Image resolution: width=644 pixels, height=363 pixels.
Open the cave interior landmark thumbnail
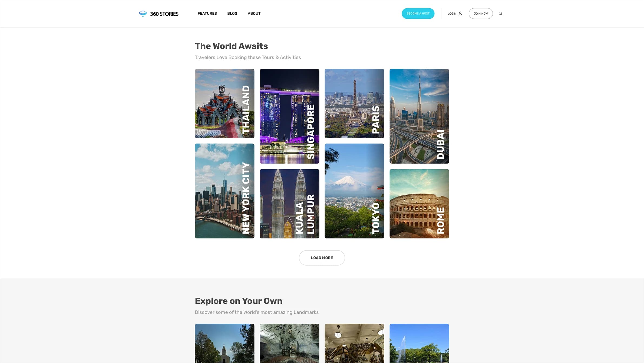pyautogui.click(x=289, y=343)
